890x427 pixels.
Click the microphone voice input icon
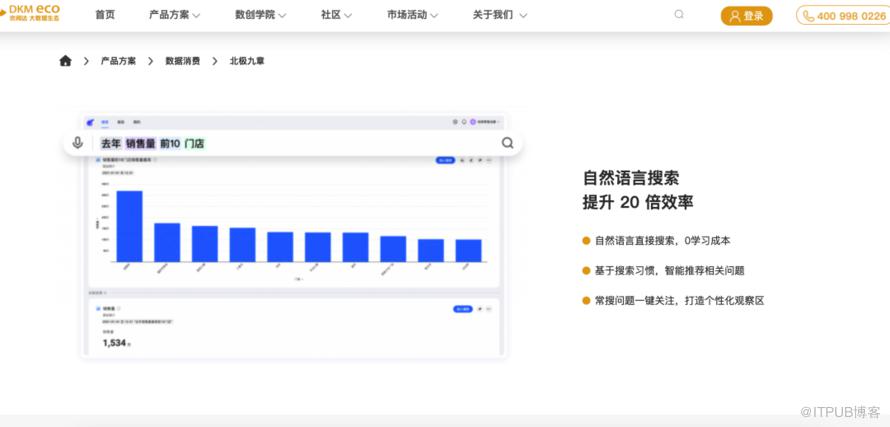pyautogui.click(x=78, y=143)
